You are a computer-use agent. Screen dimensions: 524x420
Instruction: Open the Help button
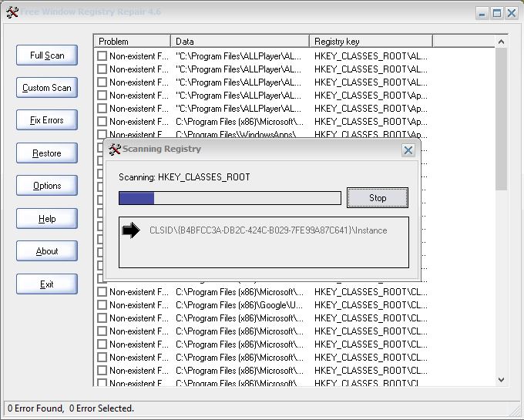[47, 219]
